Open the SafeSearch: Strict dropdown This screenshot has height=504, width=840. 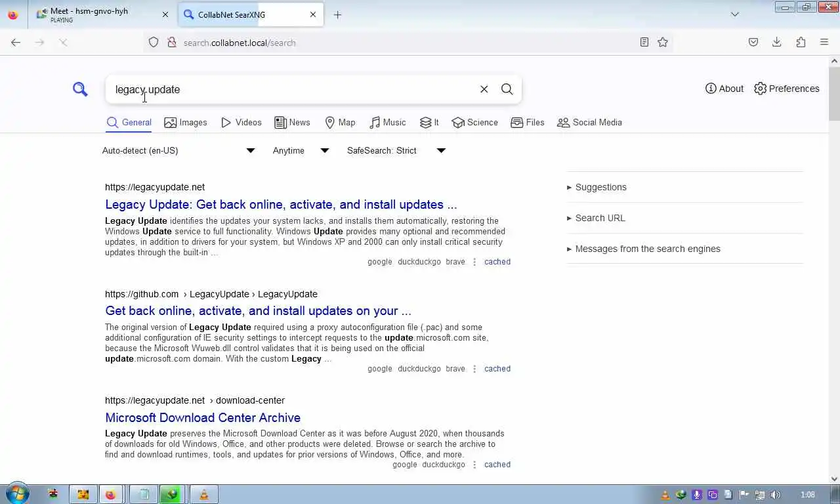click(396, 151)
